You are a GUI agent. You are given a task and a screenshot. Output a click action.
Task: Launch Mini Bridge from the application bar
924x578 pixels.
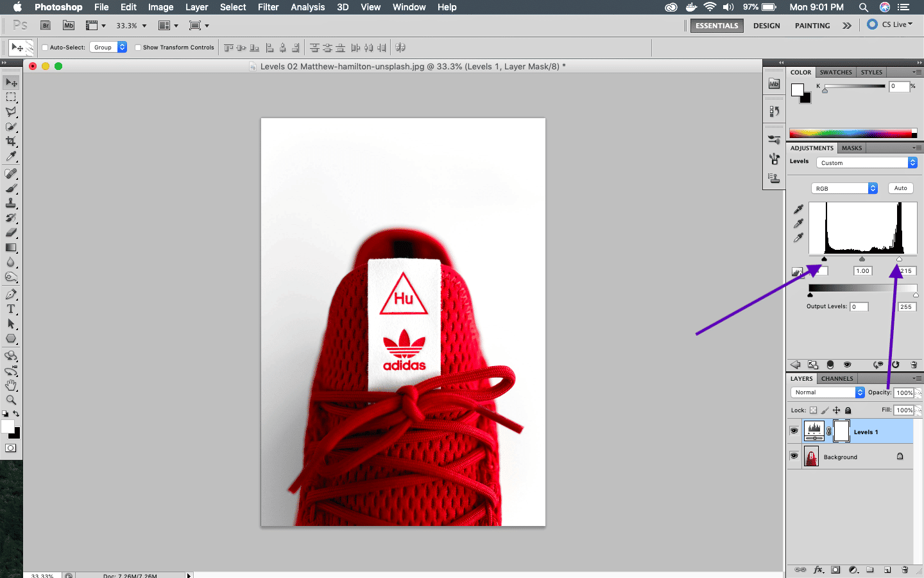[69, 26]
